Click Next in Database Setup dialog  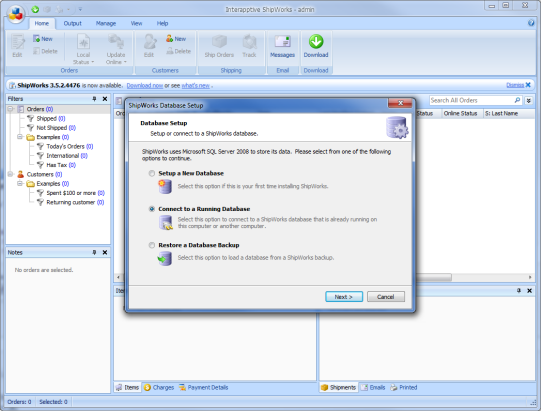344,297
